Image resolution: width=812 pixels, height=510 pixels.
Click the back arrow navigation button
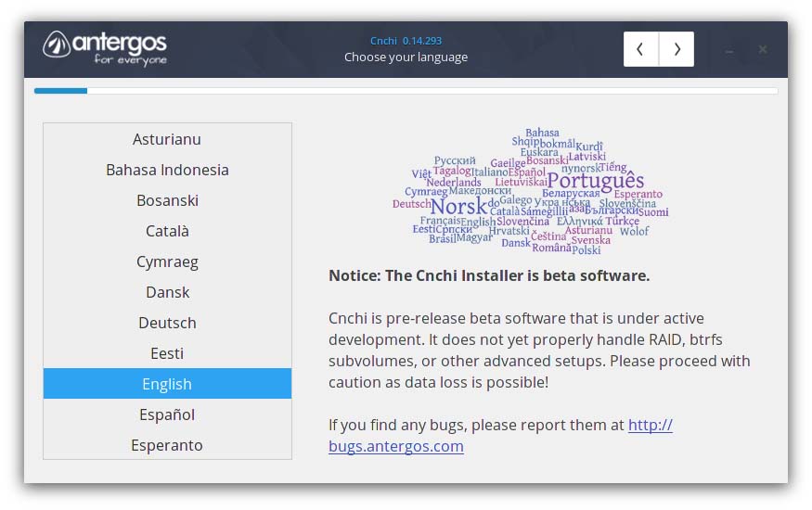tap(640, 49)
